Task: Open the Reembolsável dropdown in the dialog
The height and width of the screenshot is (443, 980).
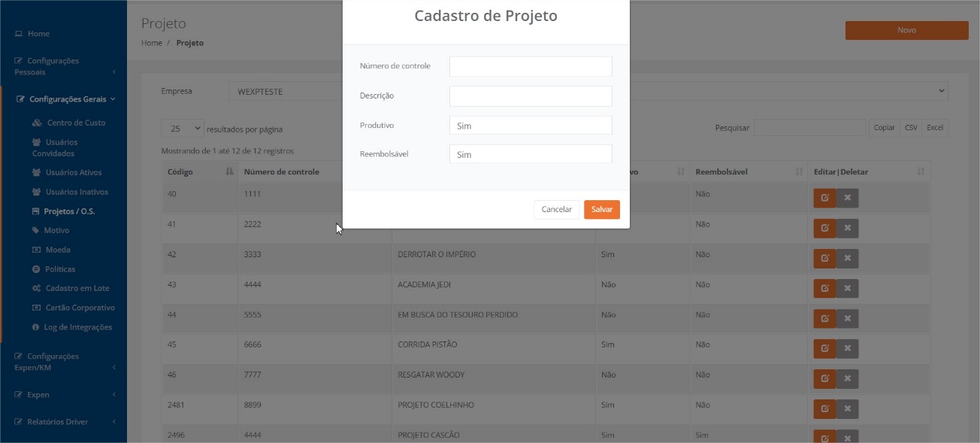Action: tap(531, 154)
